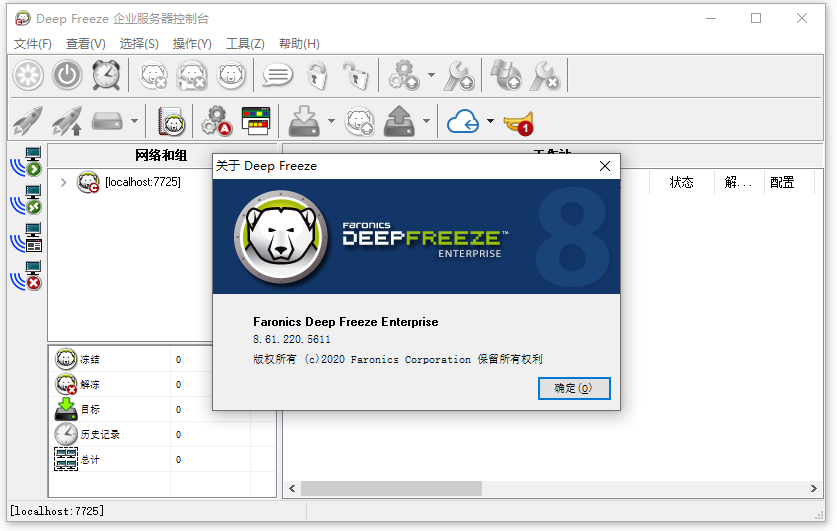Open the 查看(V) menu
The height and width of the screenshot is (531, 837).
click(x=85, y=44)
